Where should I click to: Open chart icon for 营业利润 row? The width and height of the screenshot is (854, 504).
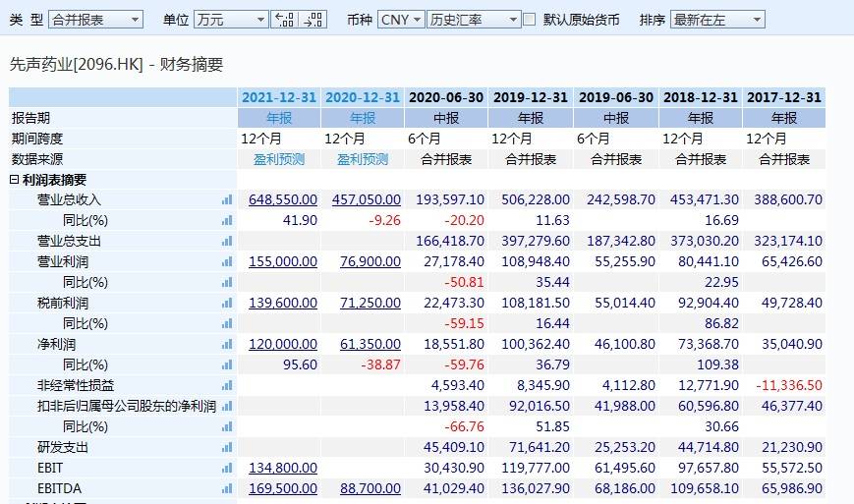click(x=227, y=261)
